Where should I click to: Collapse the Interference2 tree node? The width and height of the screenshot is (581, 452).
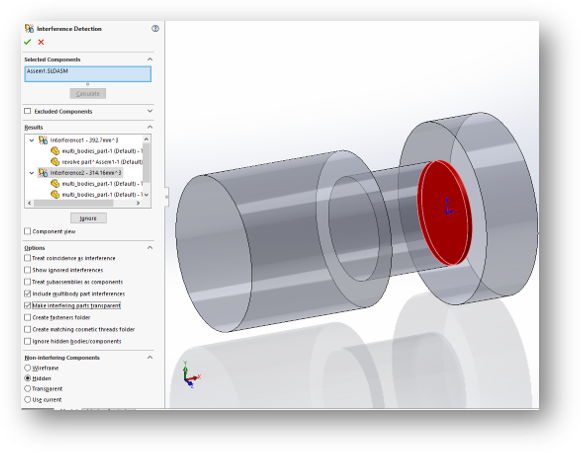[32, 173]
